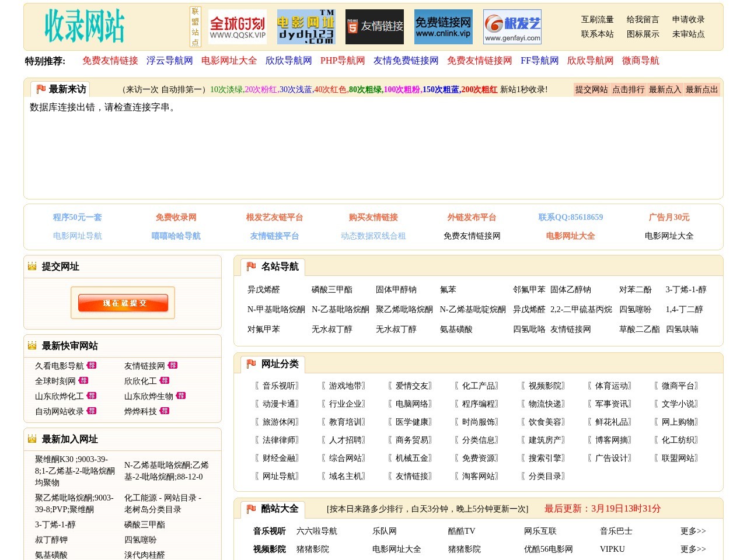Open the 电影网址 dydh123 banner
This screenshot has height=560, width=747.
[306, 27]
